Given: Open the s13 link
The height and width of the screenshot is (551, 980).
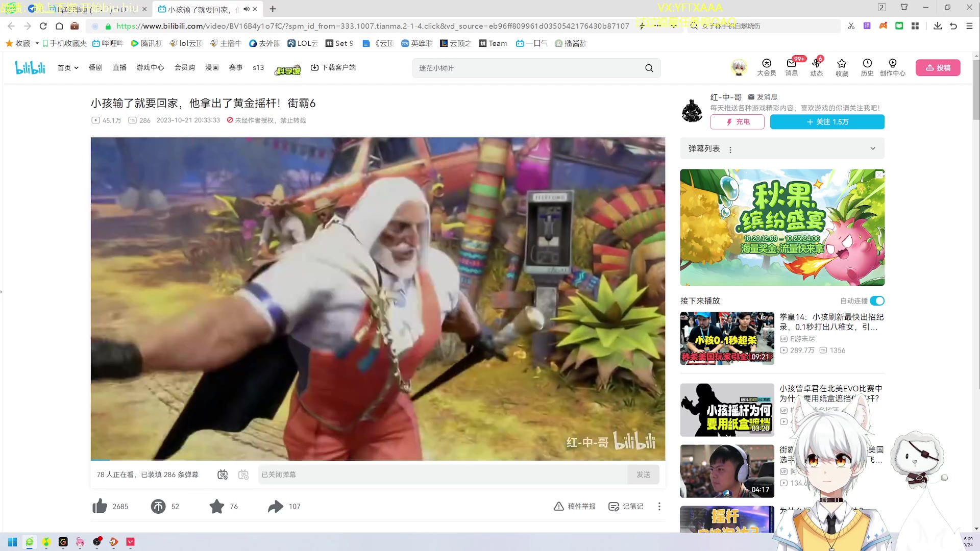Looking at the screenshot, I should (258, 67).
